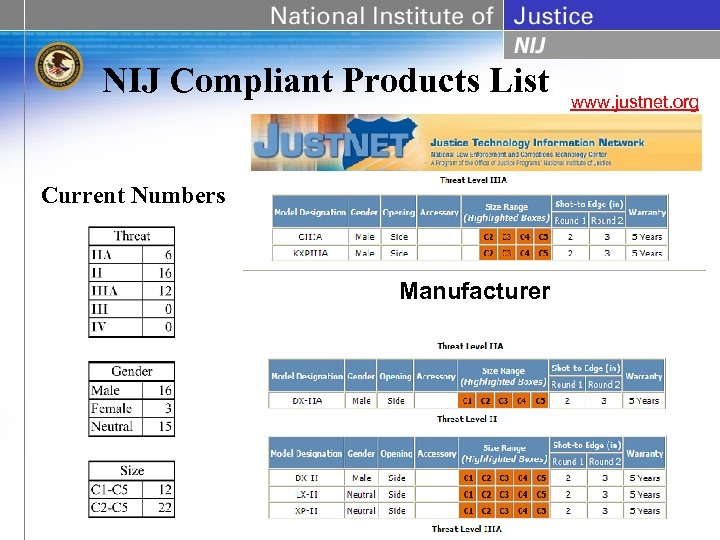Click 'Threat Level II' table caption
Screen dimensions: 720x540
click(x=467, y=419)
